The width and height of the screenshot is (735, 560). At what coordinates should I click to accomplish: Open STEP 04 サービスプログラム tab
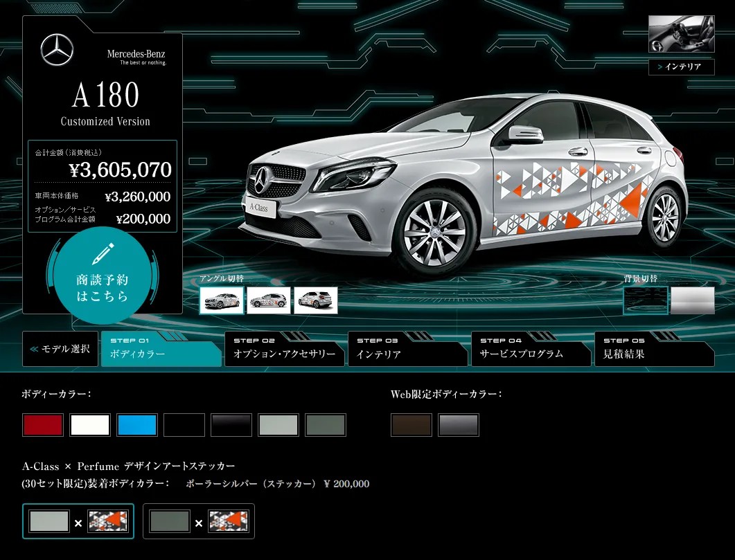click(x=531, y=349)
